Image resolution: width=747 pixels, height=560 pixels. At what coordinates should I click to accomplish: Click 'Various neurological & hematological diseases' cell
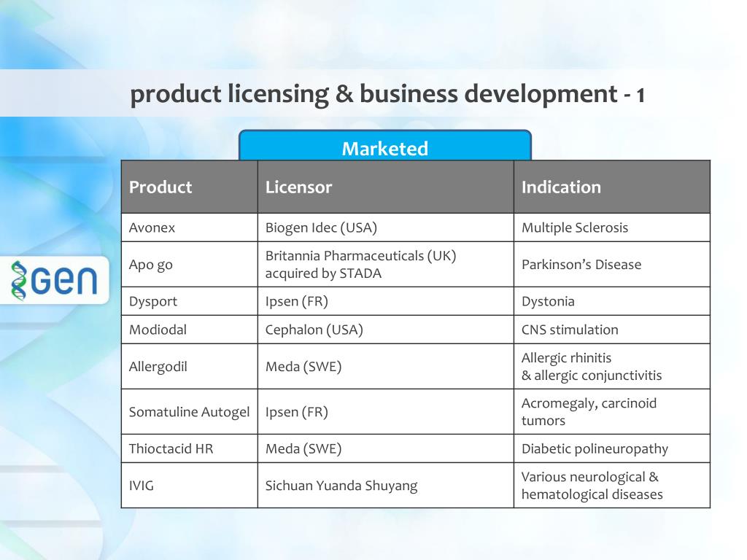coord(612,485)
